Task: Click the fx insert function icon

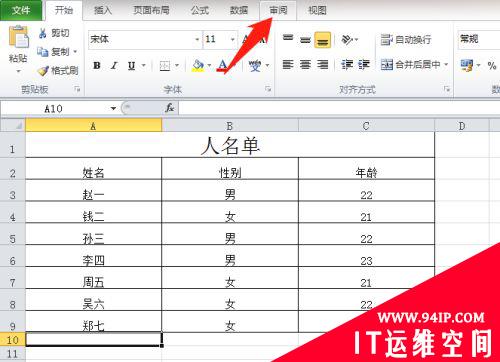Action: tap(169, 108)
